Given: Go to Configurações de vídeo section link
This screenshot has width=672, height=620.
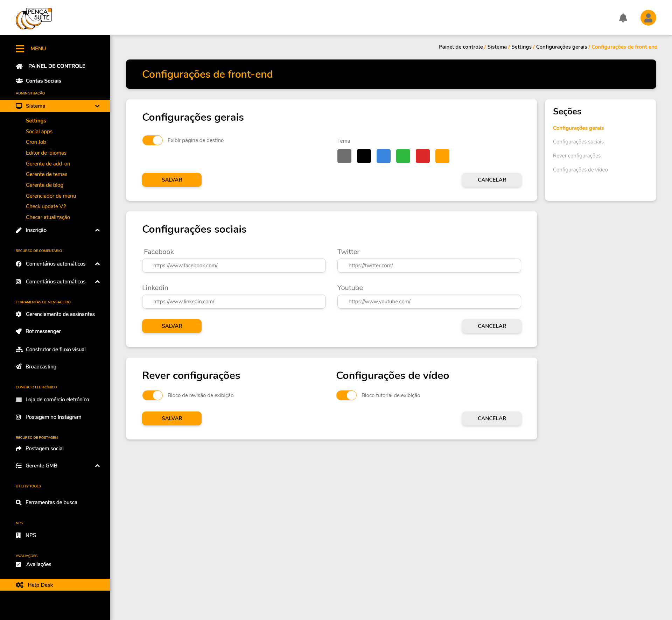Looking at the screenshot, I should [x=580, y=170].
